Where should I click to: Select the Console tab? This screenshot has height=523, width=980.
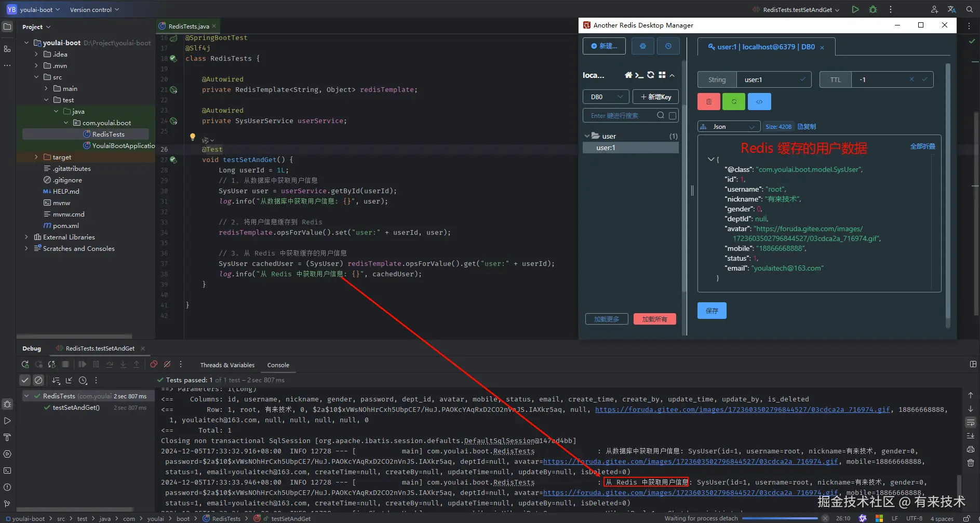point(278,365)
